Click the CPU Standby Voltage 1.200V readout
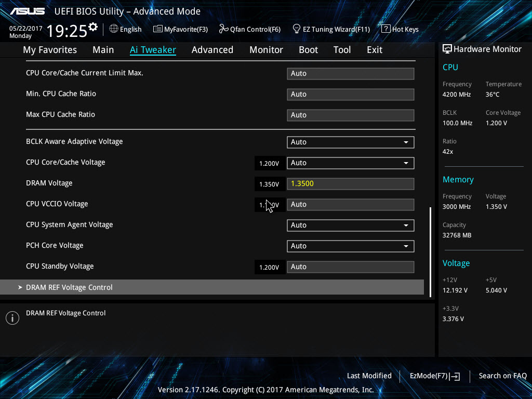 pyautogui.click(x=269, y=268)
